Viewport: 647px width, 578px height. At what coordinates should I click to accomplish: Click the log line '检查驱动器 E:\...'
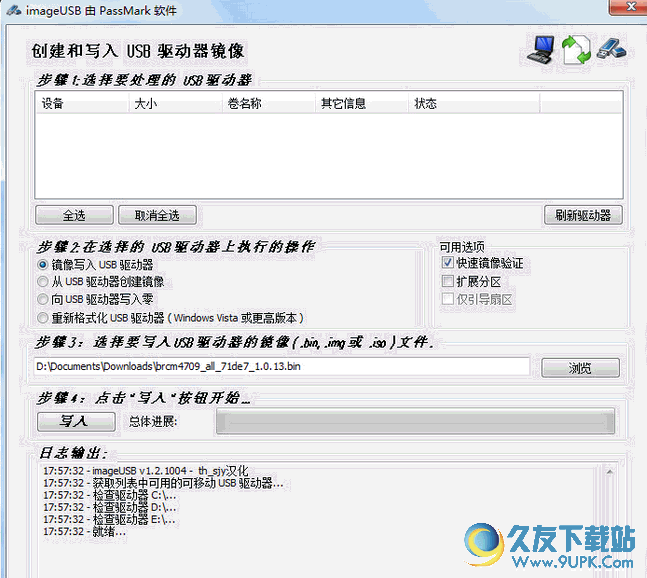pyautogui.click(x=109, y=519)
